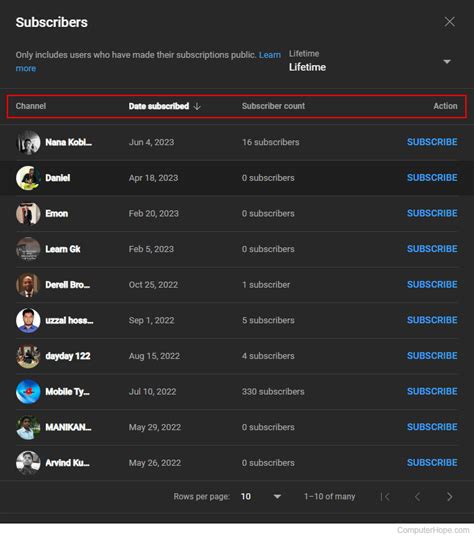Click the Mobile Ty channel name
The image size is (474, 537).
[67, 391]
